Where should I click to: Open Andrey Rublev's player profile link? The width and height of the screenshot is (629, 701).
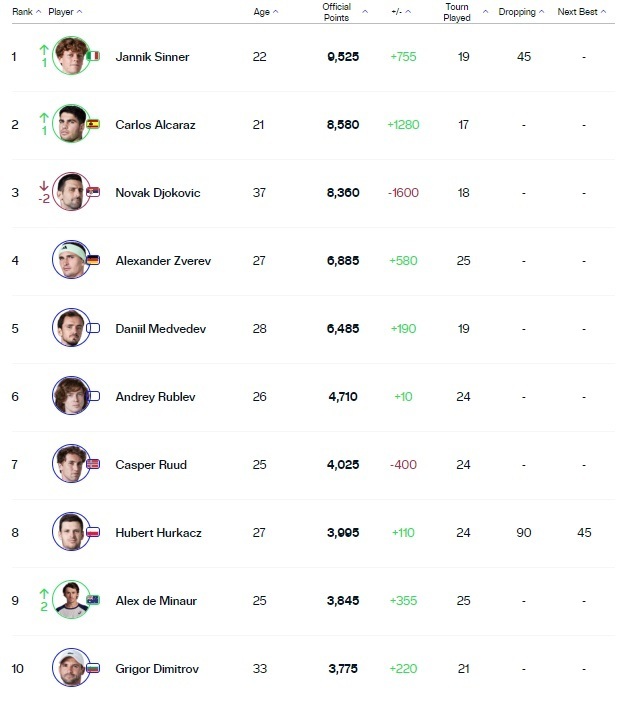point(155,397)
